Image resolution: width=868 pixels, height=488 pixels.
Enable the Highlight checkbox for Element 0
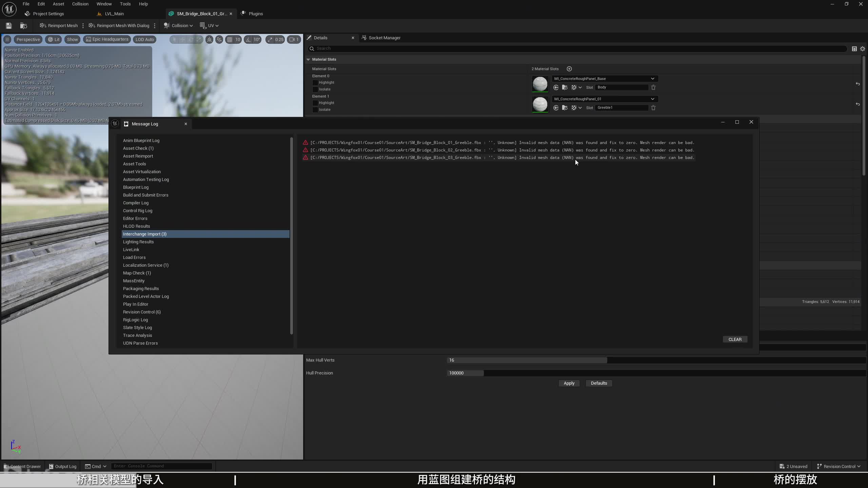[315, 83]
